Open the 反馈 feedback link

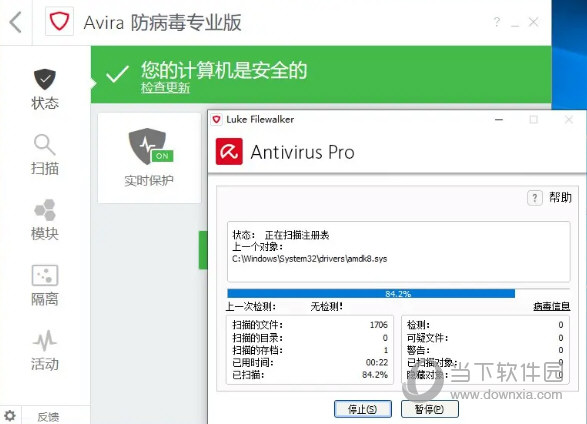[48, 417]
